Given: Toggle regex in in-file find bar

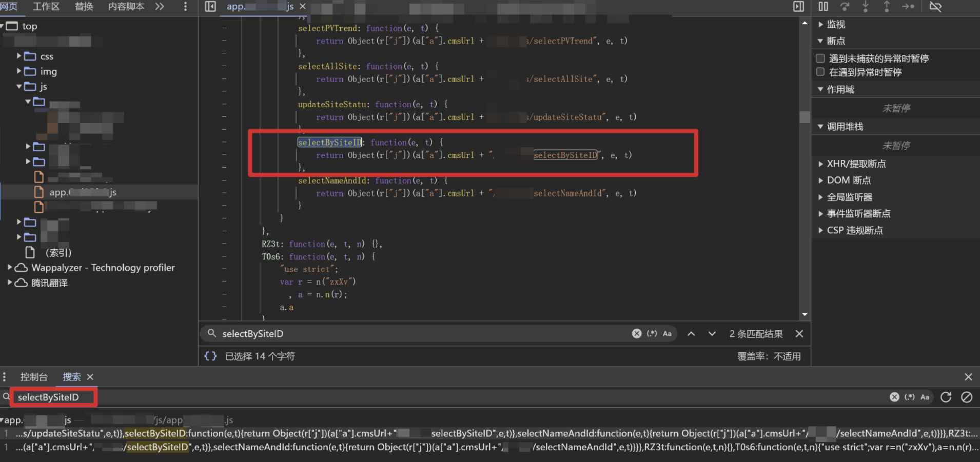Looking at the screenshot, I should pyautogui.click(x=652, y=334).
